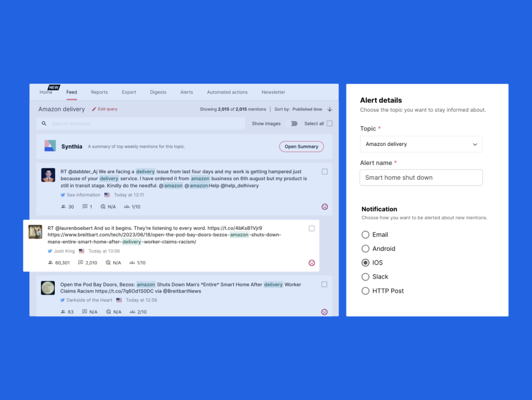Screen dimensions: 532x400
Task: Click the Alert name input field
Action: pyautogui.click(x=421, y=177)
